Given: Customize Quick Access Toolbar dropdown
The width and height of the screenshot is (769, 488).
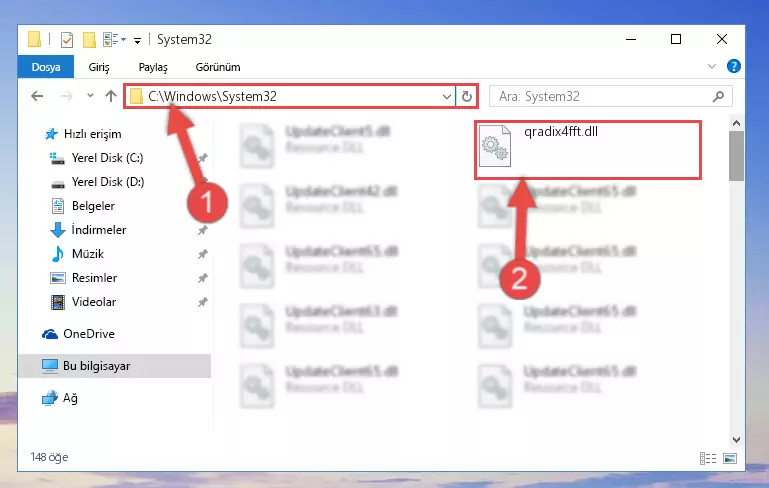Looking at the screenshot, I should point(138,40).
